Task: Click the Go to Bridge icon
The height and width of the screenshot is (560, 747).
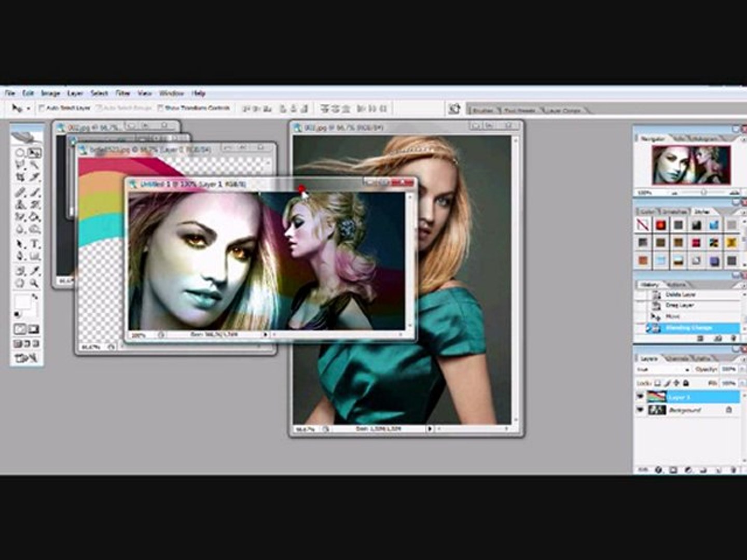Action: [454, 109]
